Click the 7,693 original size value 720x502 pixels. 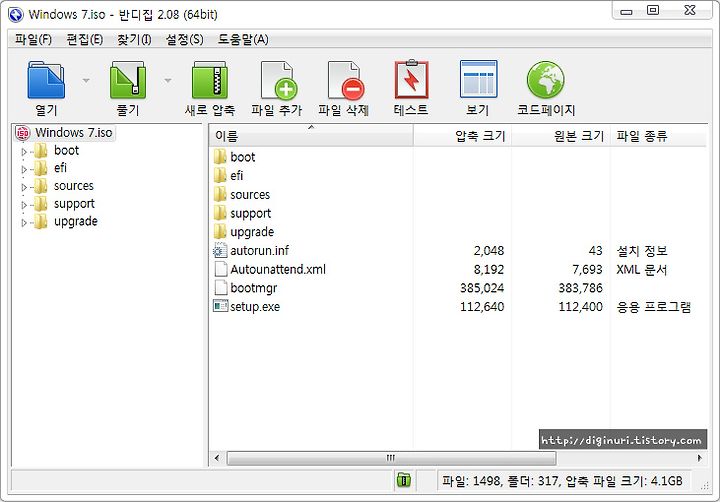pyautogui.click(x=587, y=269)
